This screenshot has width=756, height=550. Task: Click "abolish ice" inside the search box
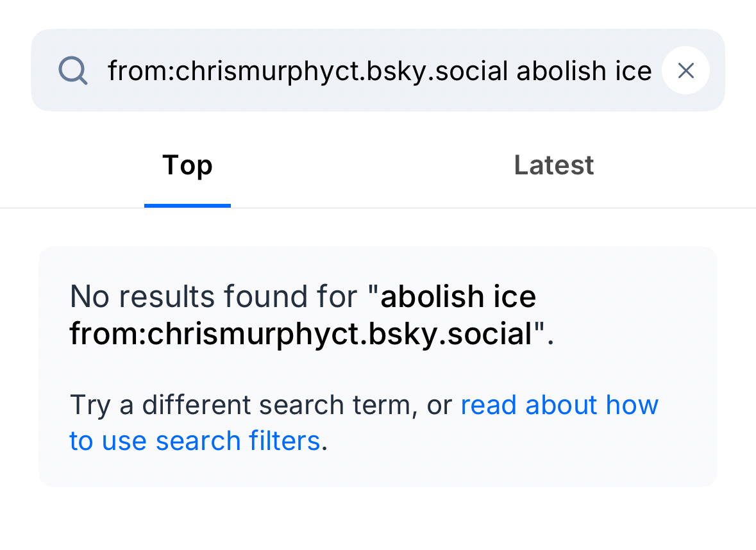click(x=584, y=71)
